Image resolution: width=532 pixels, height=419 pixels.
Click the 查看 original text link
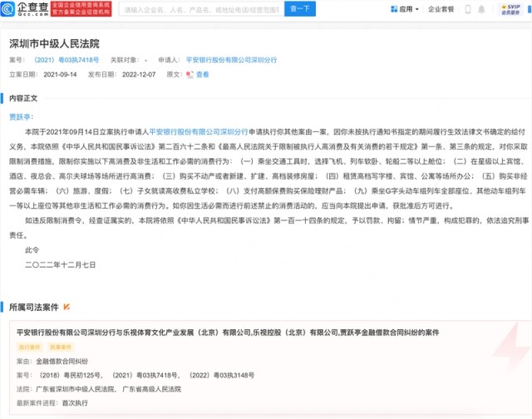(203, 75)
